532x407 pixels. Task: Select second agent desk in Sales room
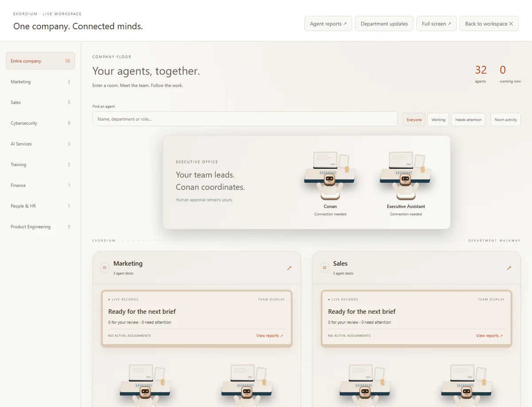tap(466, 385)
